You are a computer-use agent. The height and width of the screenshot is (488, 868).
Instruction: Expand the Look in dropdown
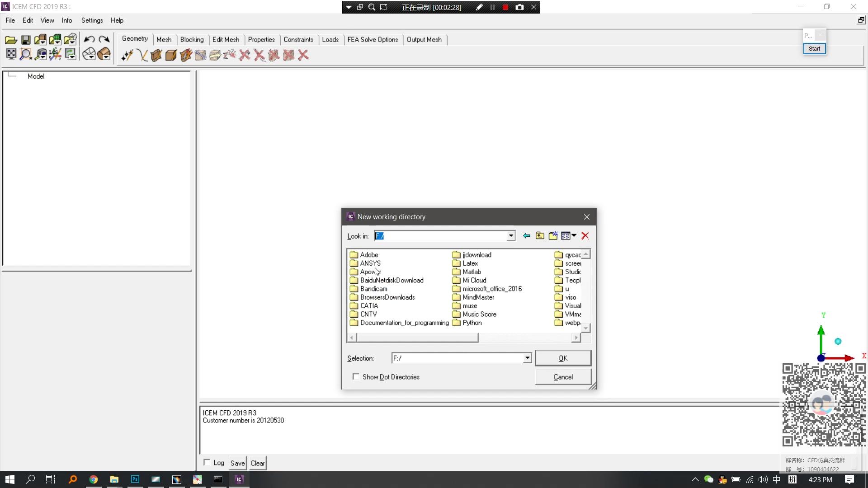point(511,236)
